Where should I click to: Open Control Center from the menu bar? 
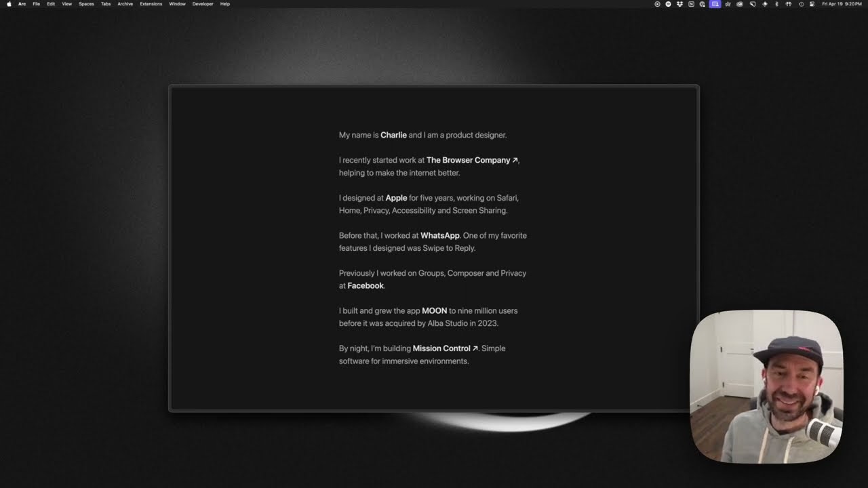812,4
